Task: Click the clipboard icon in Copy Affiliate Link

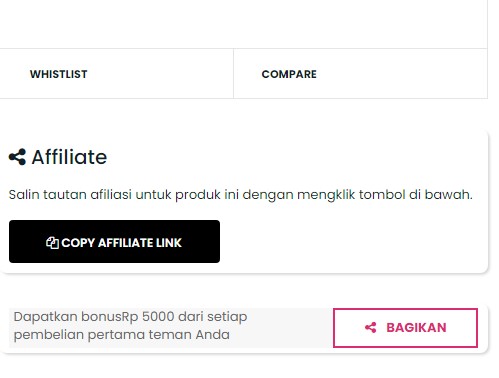Action: click(52, 243)
